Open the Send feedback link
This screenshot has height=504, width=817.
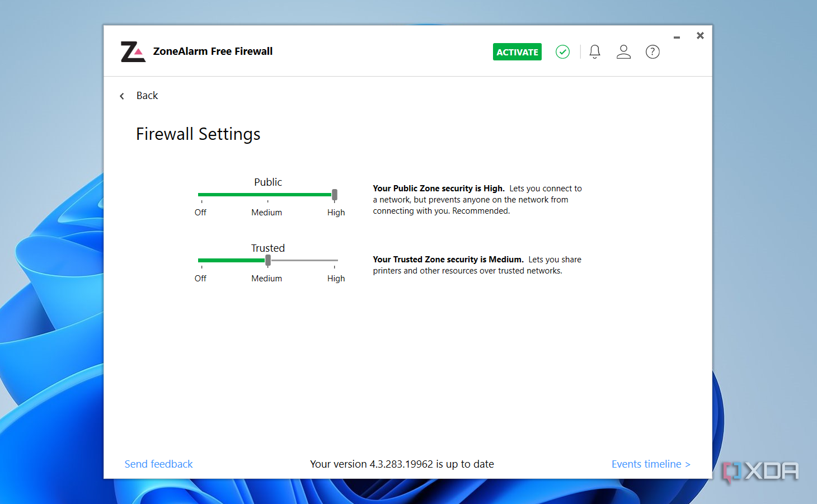click(x=158, y=464)
